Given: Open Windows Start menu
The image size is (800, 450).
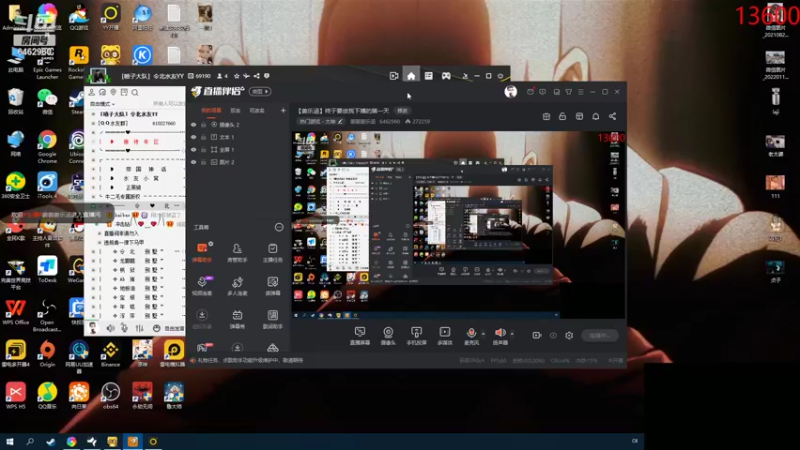Looking at the screenshot, I should point(10,441).
